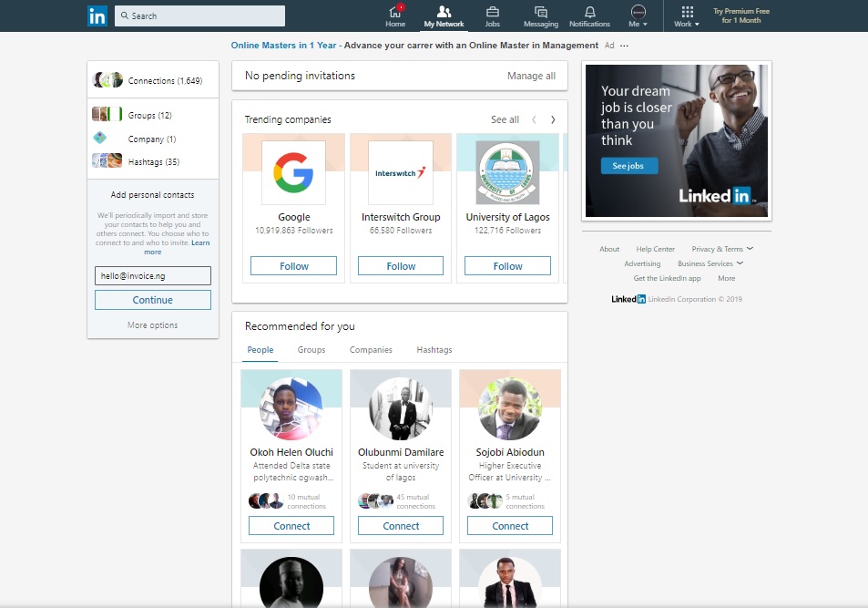The image size is (868, 608).
Task: Click the Groups thumbnail icon
Action: point(107,114)
